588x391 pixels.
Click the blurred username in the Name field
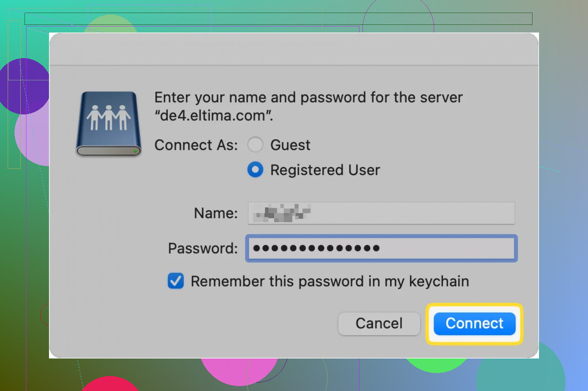coord(282,213)
